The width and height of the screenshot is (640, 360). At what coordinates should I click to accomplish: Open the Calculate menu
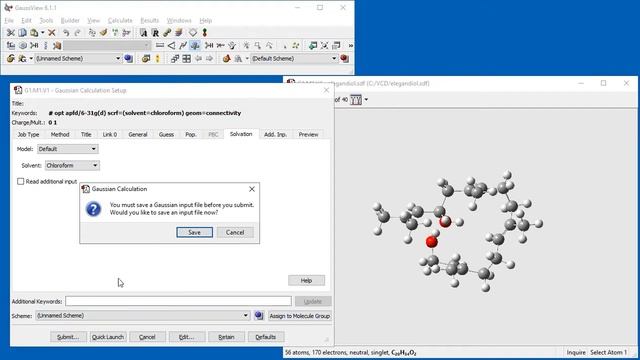click(120, 20)
